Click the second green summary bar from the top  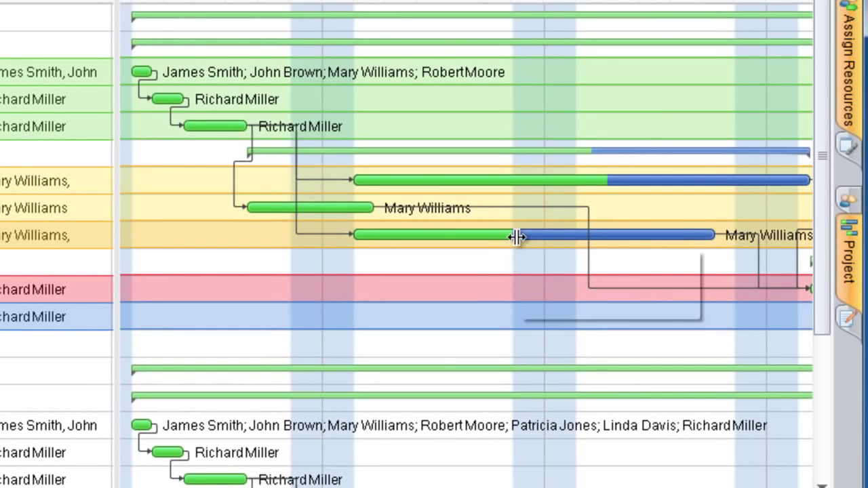pos(472,43)
